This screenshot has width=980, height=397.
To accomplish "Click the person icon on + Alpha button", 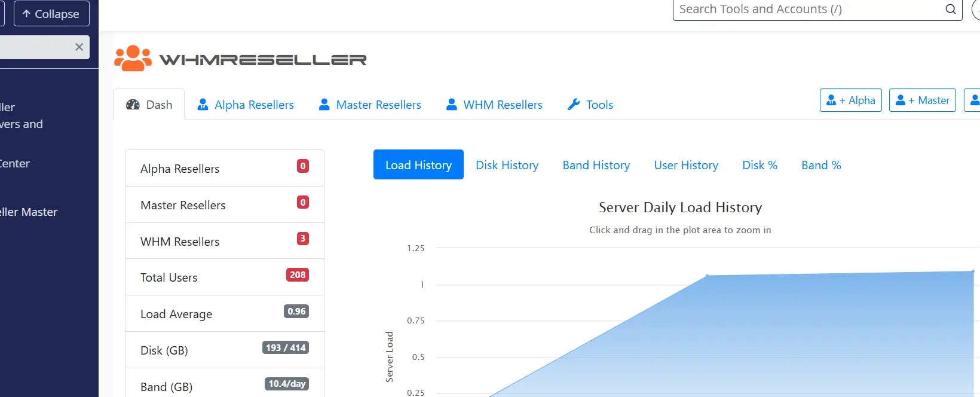I will (x=831, y=100).
